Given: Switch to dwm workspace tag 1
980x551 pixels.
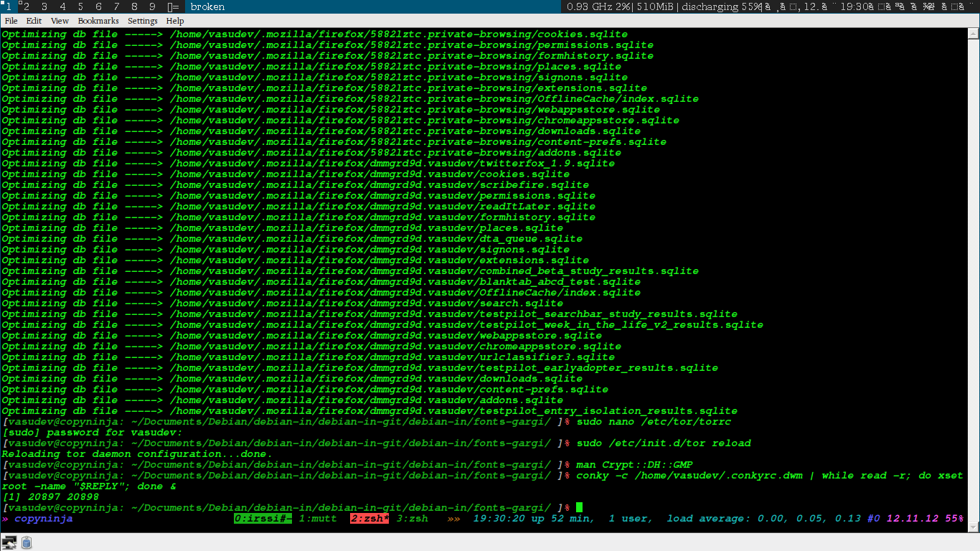Looking at the screenshot, I should coord(9,6).
